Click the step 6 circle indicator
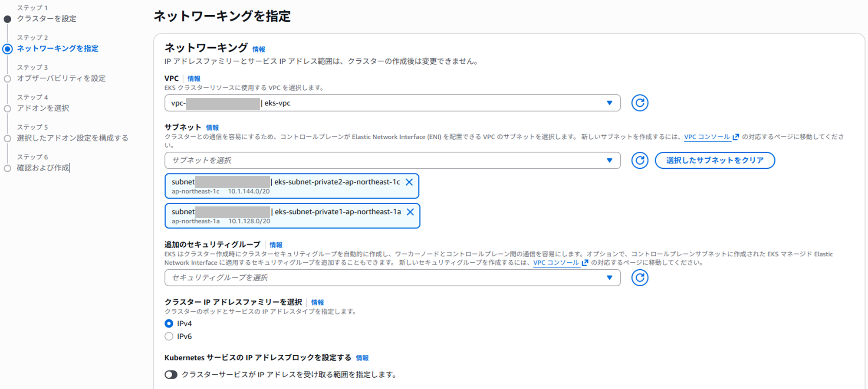Screen dimensions: 868x389 7,168
